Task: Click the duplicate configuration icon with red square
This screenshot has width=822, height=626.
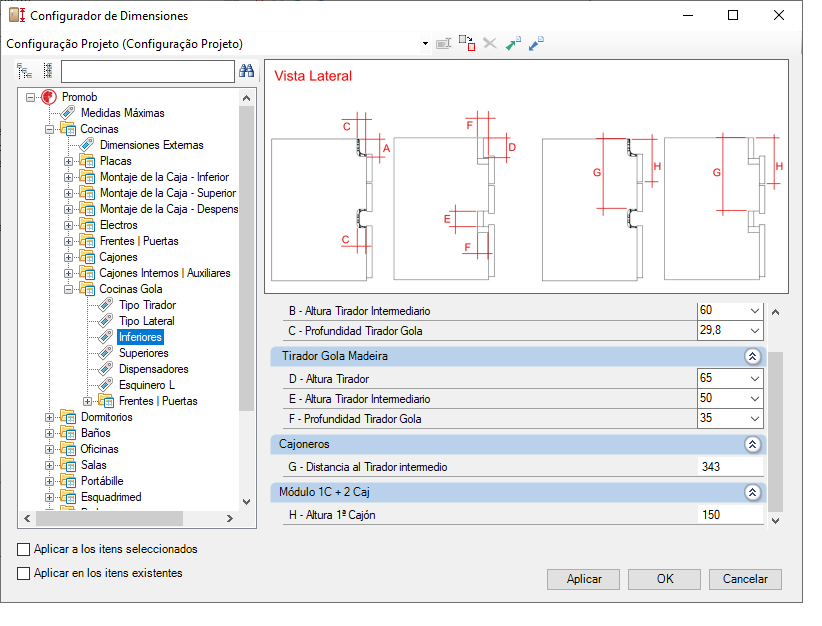Action: click(467, 43)
